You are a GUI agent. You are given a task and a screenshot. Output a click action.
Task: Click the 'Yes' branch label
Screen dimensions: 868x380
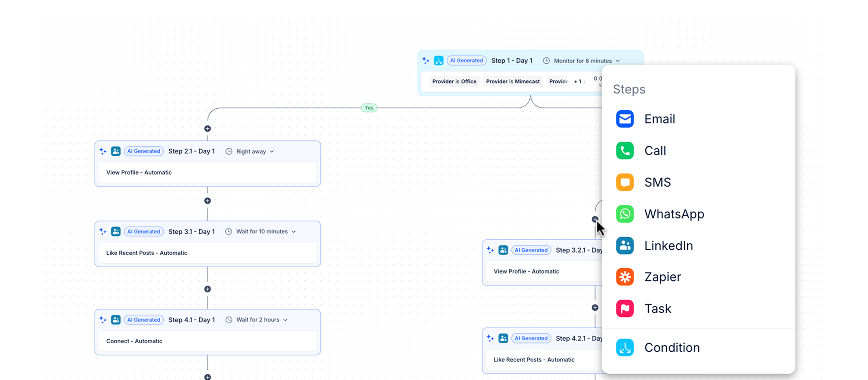[x=369, y=108]
